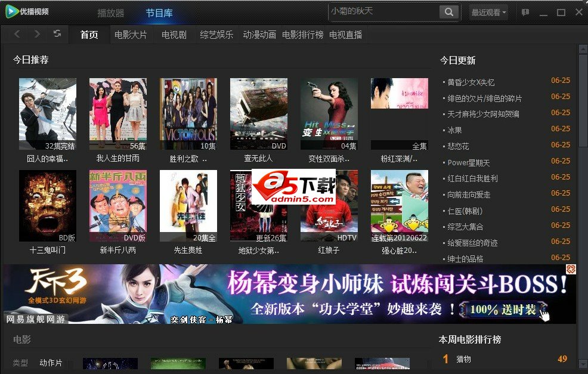Open the 变性双面杀手 poster thumbnail
Screen dimensions: 588x374
[329, 114]
